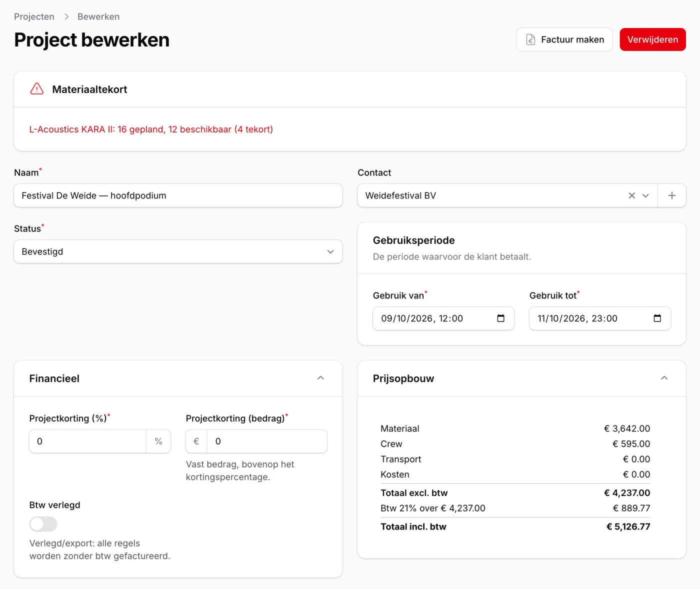Go to Projecten breadcrumb
The image size is (700, 589).
pyautogui.click(x=34, y=16)
